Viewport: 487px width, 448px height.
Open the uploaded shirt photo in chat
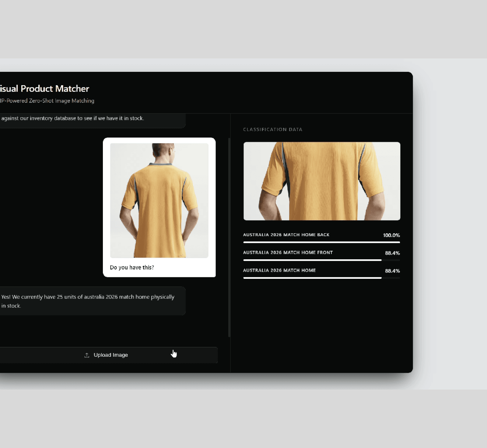(x=159, y=201)
